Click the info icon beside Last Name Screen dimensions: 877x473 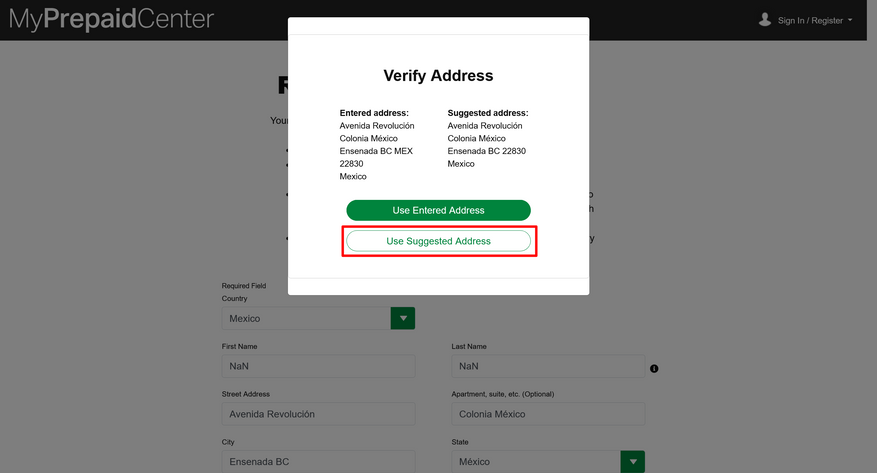point(654,369)
